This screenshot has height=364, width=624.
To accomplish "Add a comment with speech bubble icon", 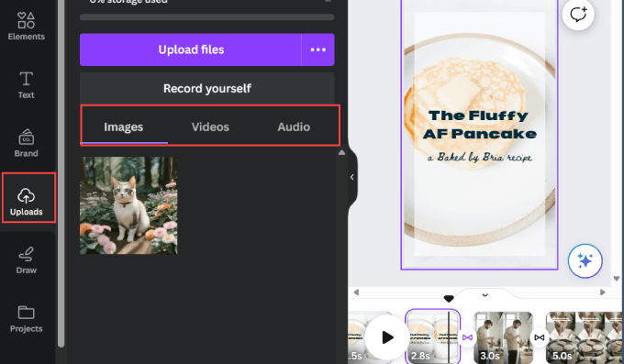I will click(x=578, y=15).
